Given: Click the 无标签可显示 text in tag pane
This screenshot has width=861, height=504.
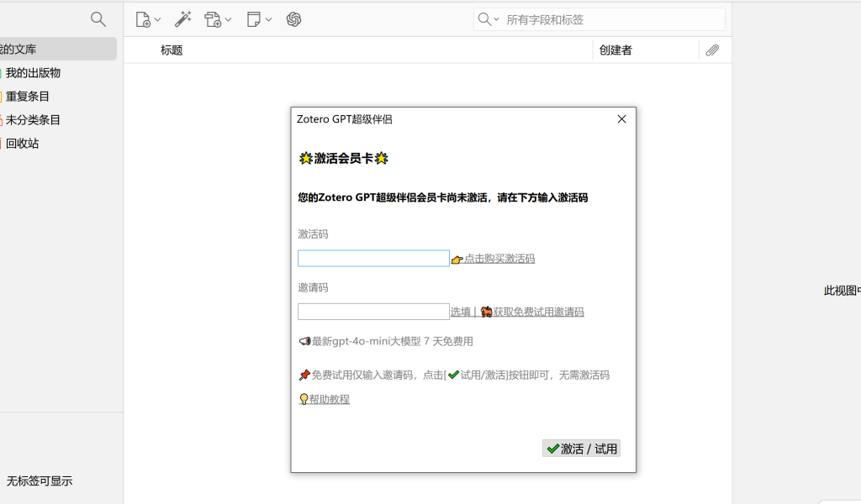Looking at the screenshot, I should pyautogui.click(x=40, y=481).
